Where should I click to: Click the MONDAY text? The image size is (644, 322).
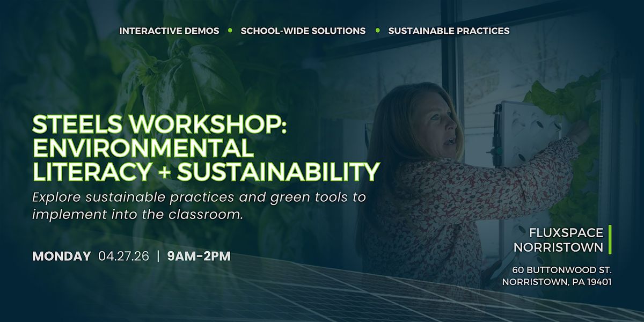click(61, 257)
